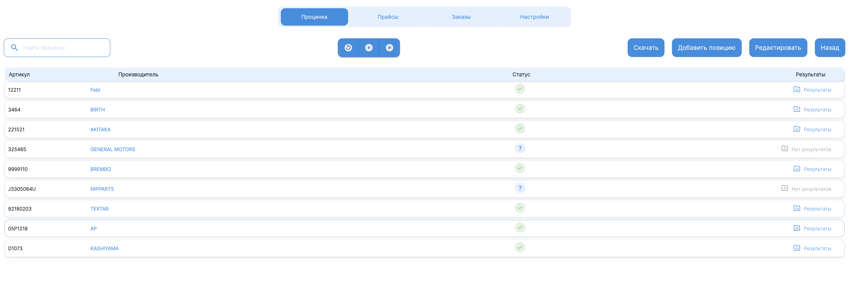Image resolution: width=868 pixels, height=295 pixels.
Task: Click the question mark status for 325465
Action: (x=520, y=148)
